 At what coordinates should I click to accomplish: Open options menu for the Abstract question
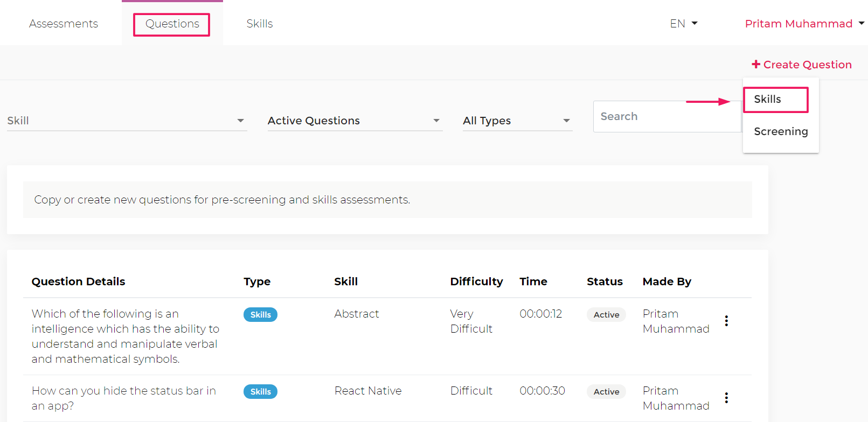(726, 321)
